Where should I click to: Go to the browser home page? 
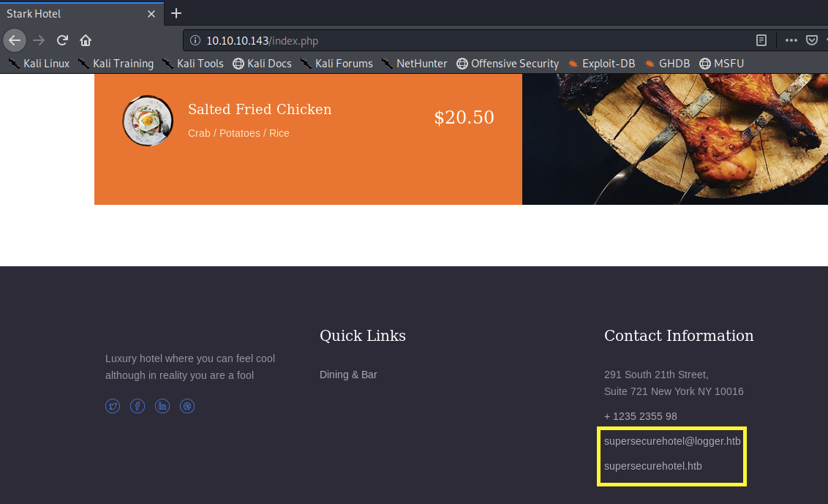point(86,40)
